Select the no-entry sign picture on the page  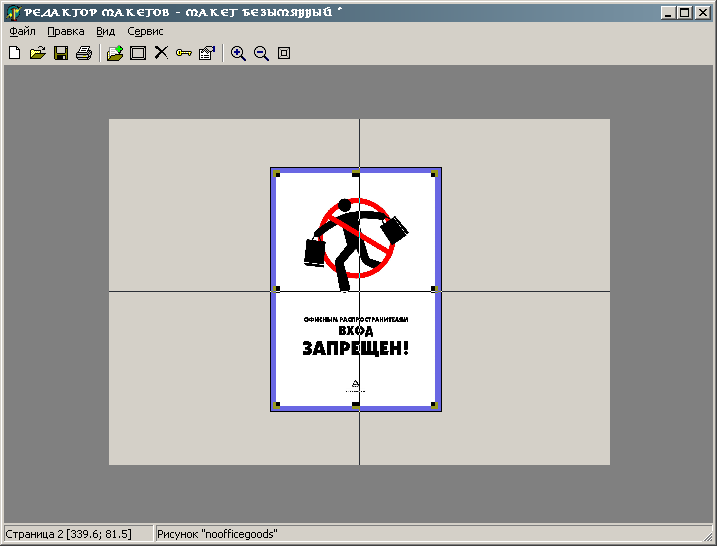[355, 238]
